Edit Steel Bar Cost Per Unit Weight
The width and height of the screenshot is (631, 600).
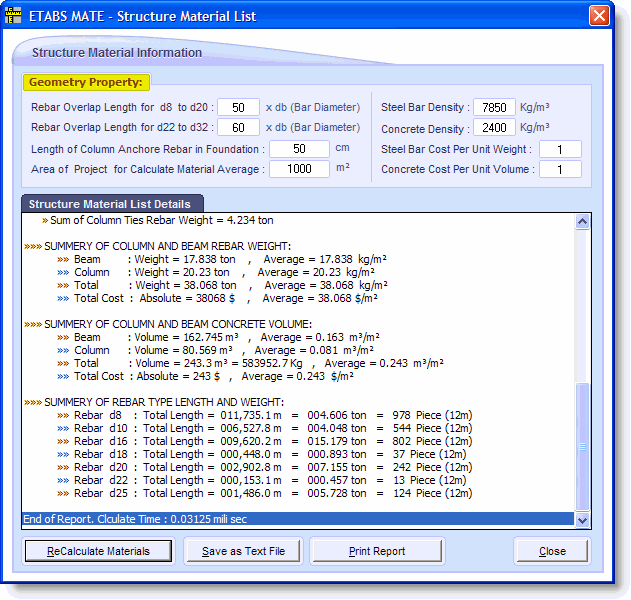click(560, 149)
